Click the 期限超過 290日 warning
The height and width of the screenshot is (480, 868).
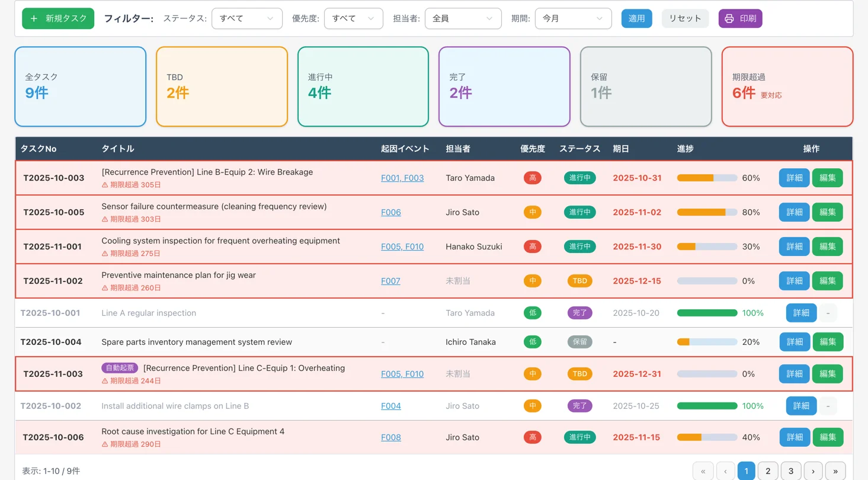click(132, 444)
